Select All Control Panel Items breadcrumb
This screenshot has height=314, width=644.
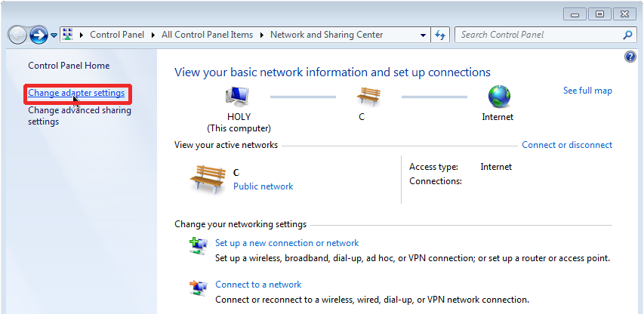click(x=207, y=35)
